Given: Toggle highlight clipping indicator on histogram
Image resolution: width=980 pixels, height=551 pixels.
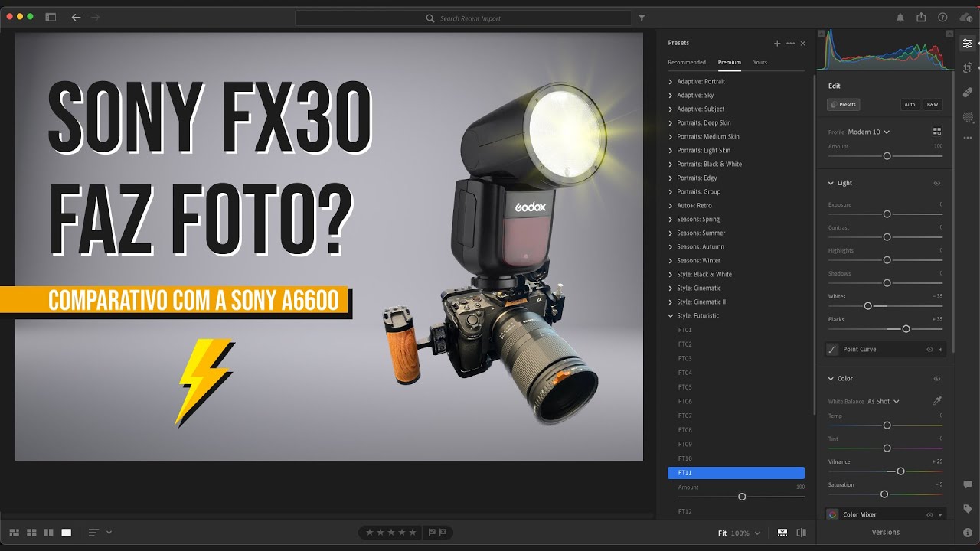Looking at the screenshot, I should [949, 34].
